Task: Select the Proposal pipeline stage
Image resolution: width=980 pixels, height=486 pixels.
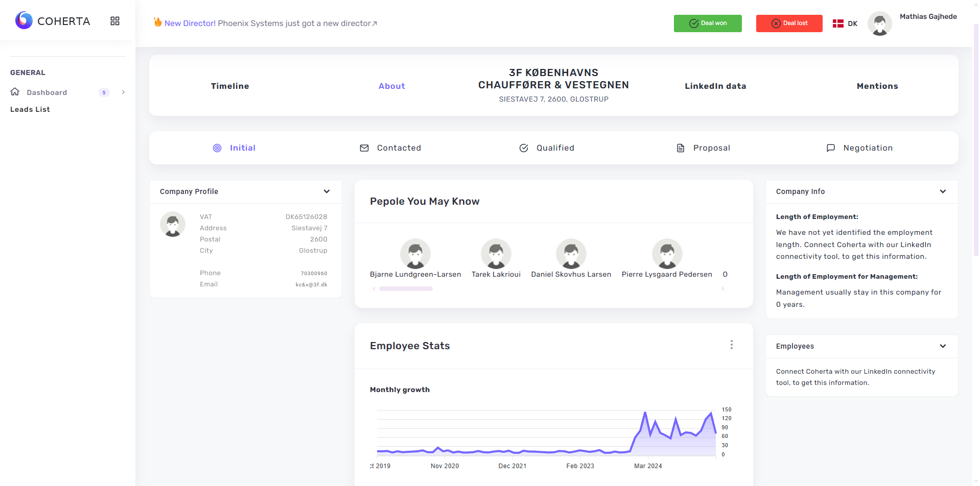Action: (704, 148)
